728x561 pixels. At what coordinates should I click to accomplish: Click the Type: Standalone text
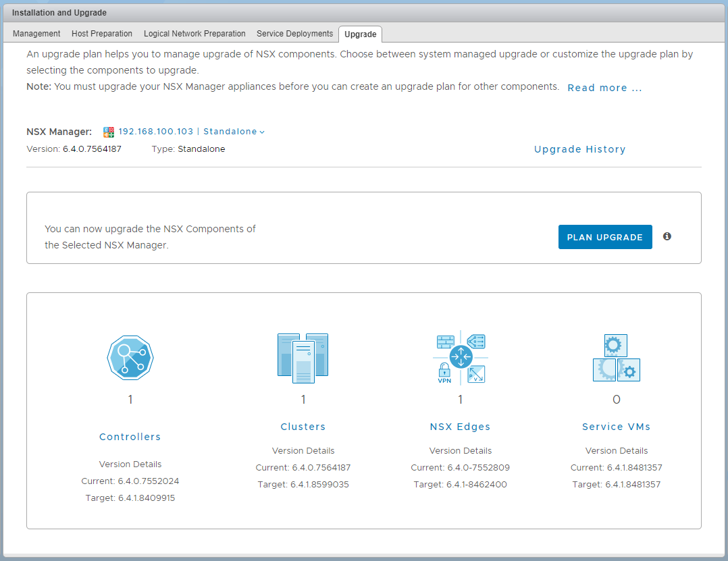(188, 149)
